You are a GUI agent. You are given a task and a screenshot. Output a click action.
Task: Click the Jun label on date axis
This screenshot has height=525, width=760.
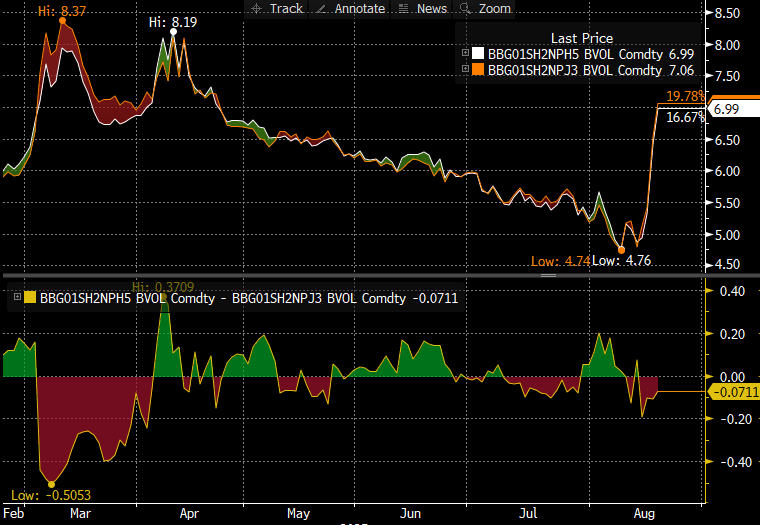click(410, 513)
